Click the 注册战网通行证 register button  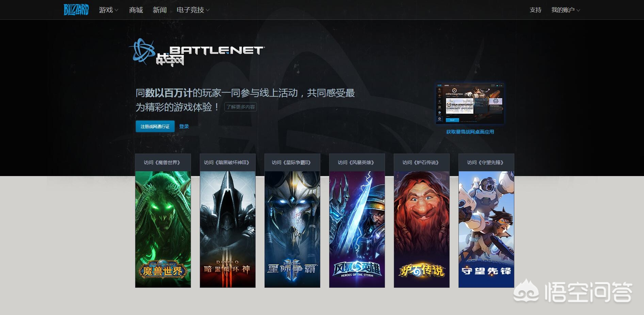coord(155,126)
